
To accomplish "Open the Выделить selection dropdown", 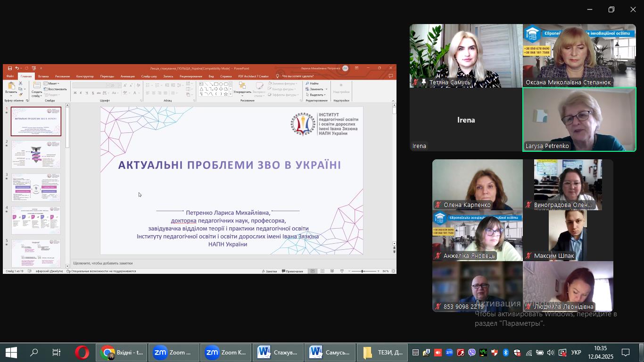I will click(x=317, y=95).
